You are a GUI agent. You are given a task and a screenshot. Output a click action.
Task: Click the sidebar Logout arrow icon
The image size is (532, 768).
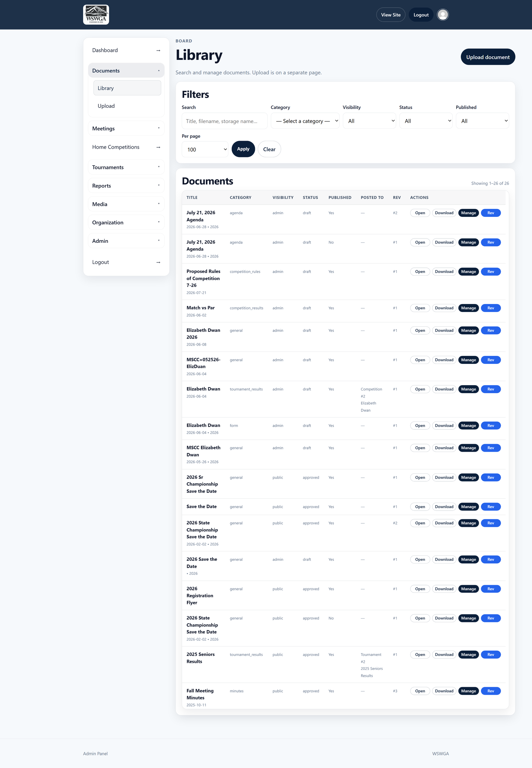158,262
